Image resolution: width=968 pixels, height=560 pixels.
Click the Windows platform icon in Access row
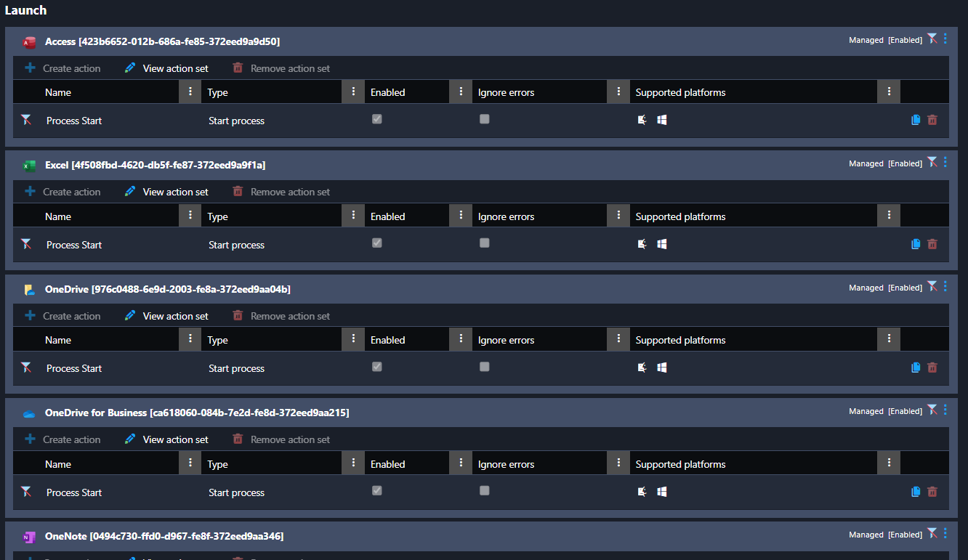pos(662,120)
